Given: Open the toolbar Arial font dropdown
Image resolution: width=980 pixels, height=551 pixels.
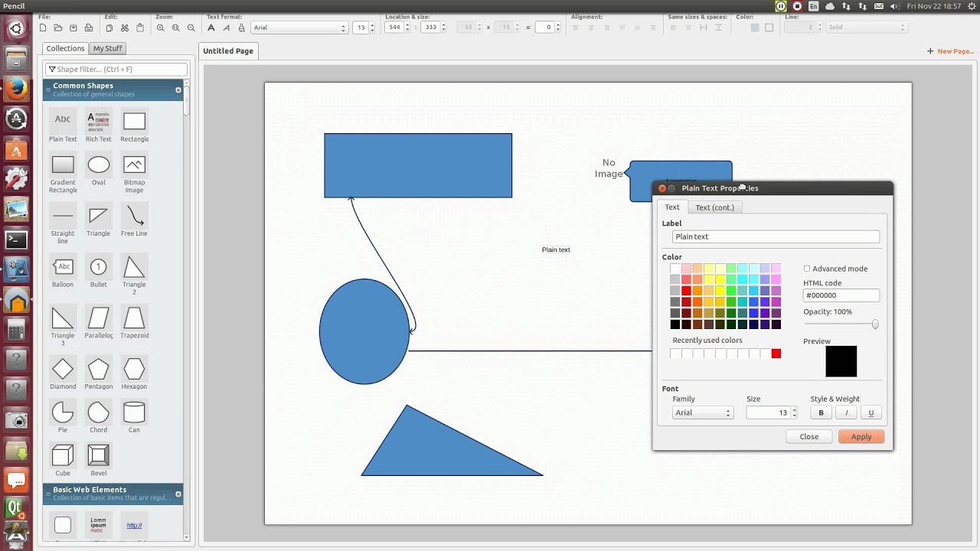Looking at the screenshot, I should (299, 28).
